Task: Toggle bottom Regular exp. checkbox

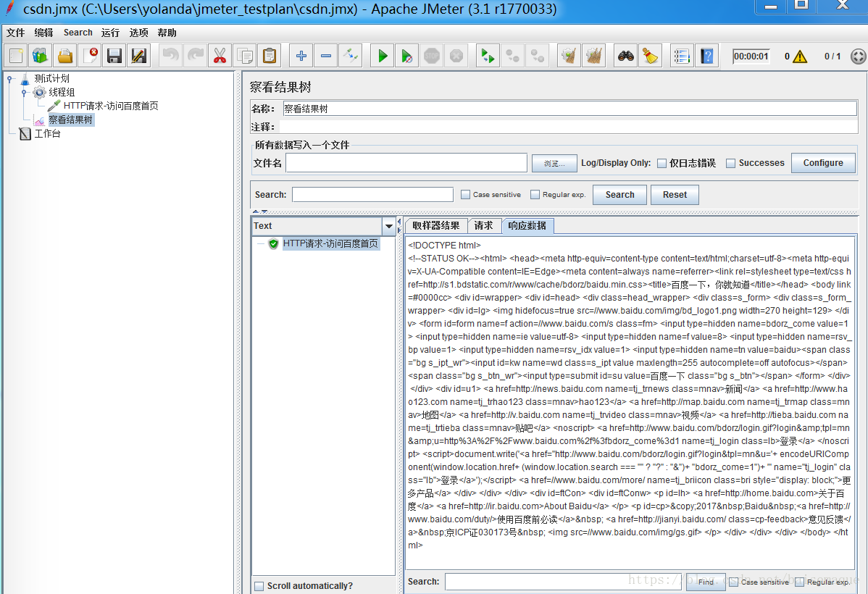Action: coord(799,582)
